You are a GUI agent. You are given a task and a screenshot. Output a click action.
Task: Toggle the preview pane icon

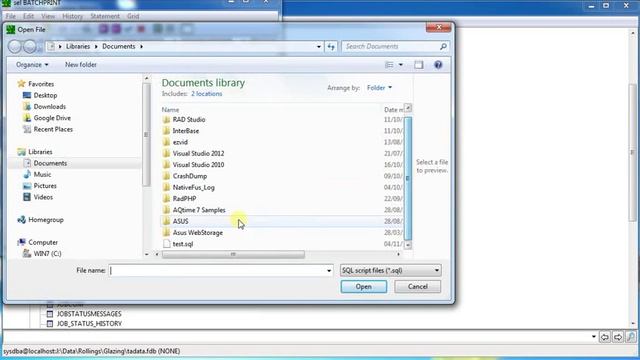(x=419, y=65)
